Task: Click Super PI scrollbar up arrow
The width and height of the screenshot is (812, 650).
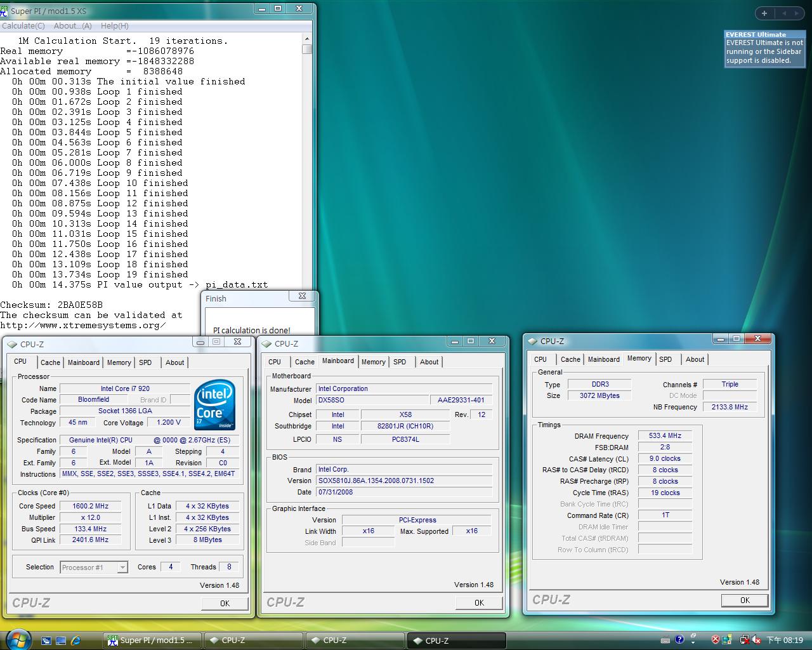Action: point(307,39)
